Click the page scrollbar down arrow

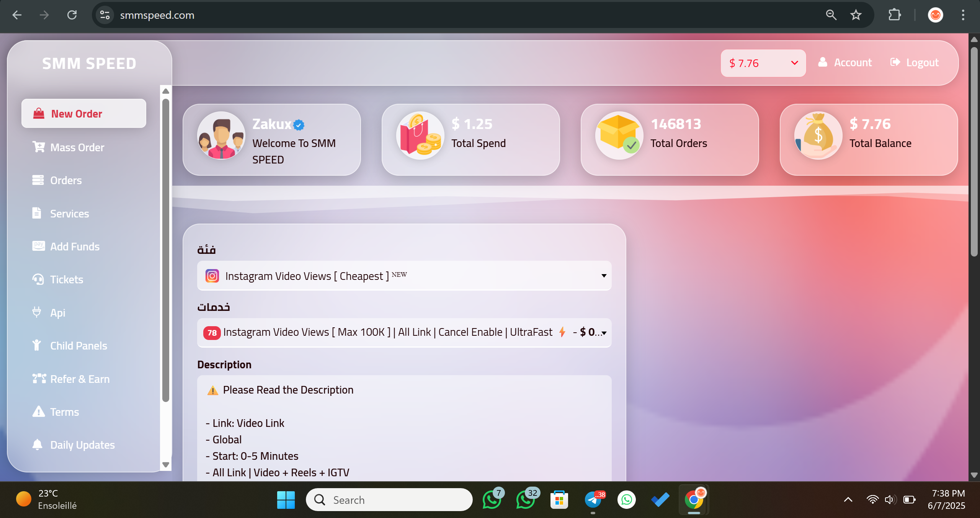974,475
